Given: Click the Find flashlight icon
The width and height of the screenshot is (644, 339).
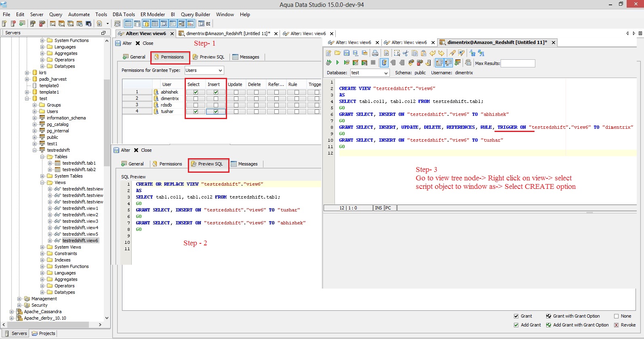Looking at the screenshot, I should (452, 53).
